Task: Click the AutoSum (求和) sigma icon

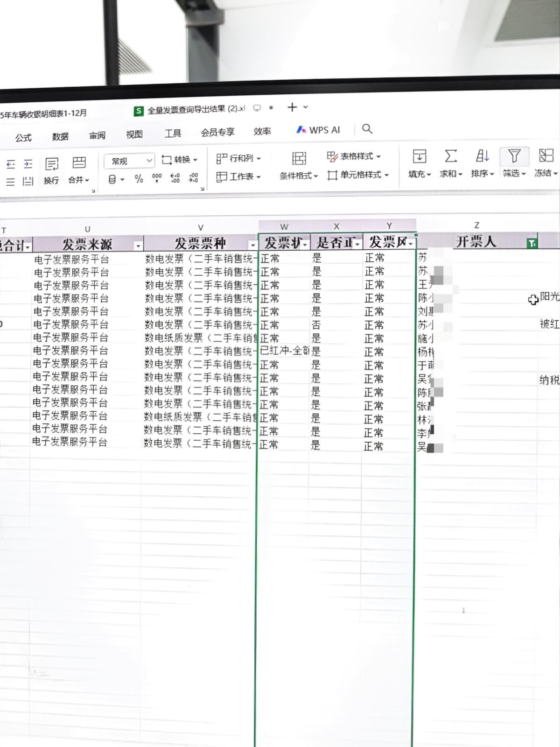Action: 450,156
